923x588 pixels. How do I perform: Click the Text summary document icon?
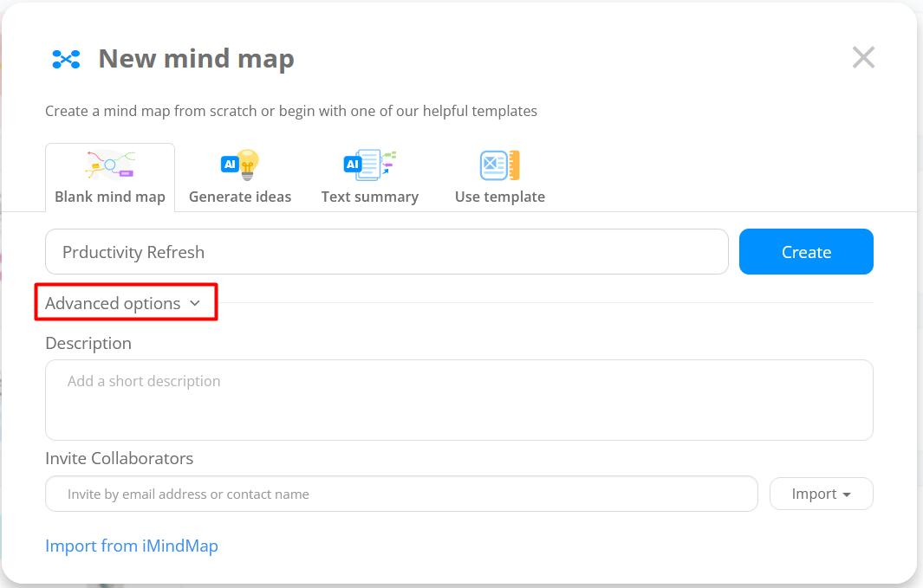coord(369,164)
